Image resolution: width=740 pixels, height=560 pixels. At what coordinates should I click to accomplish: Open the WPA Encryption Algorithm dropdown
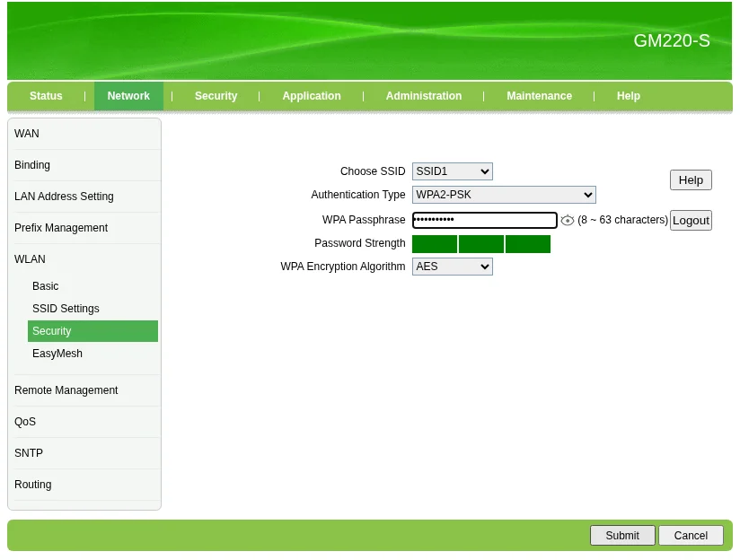tap(452, 267)
